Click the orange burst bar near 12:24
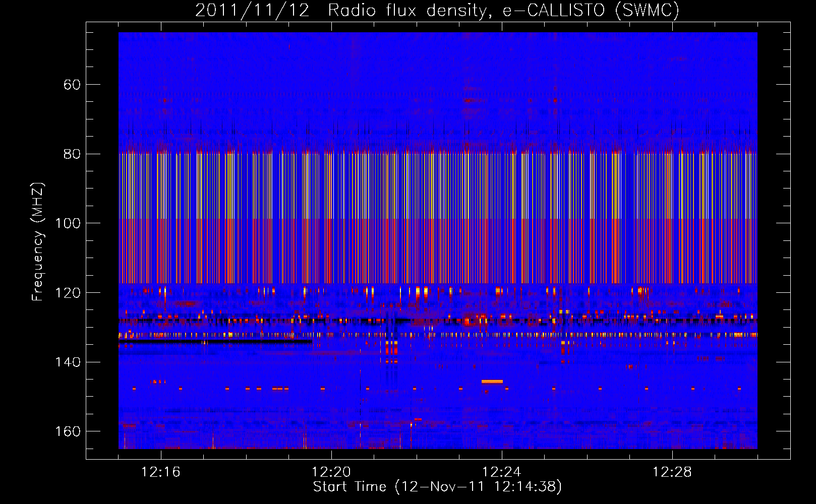 pos(492,382)
